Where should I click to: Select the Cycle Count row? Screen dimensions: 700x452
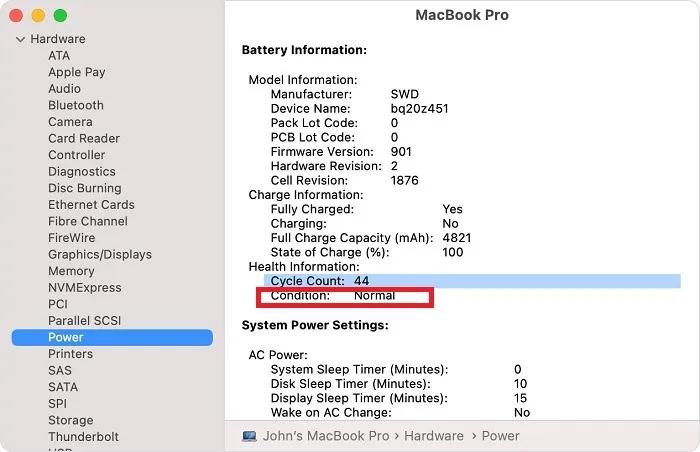pos(470,281)
